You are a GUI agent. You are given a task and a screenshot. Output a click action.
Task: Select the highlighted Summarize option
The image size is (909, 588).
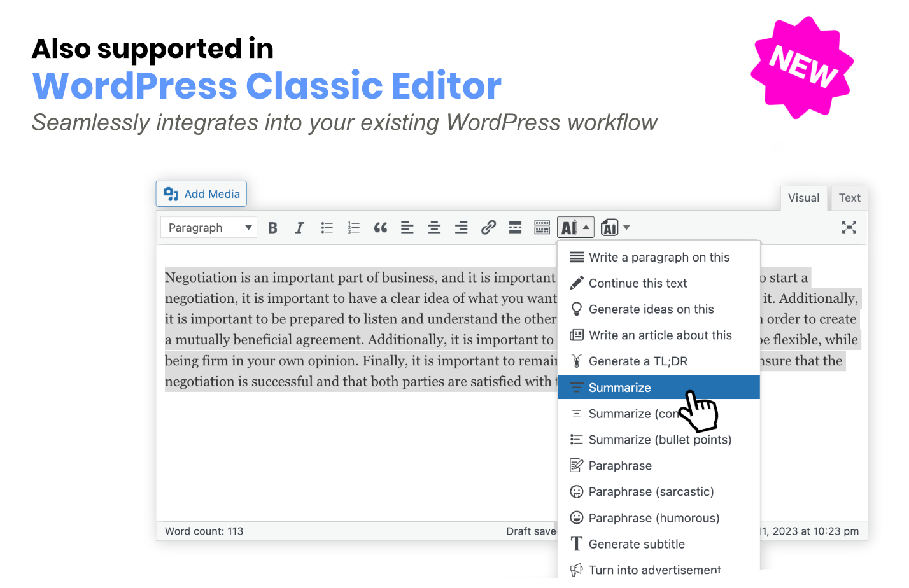[x=659, y=388]
